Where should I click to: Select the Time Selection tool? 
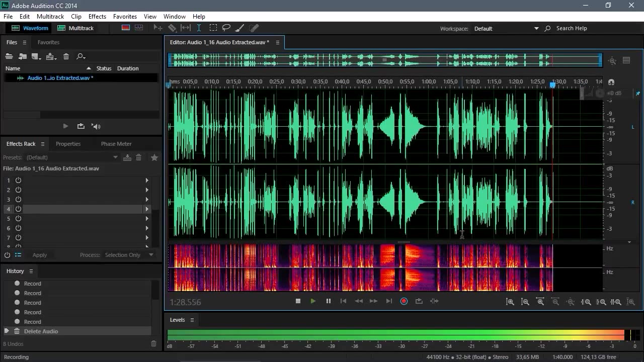point(199,28)
